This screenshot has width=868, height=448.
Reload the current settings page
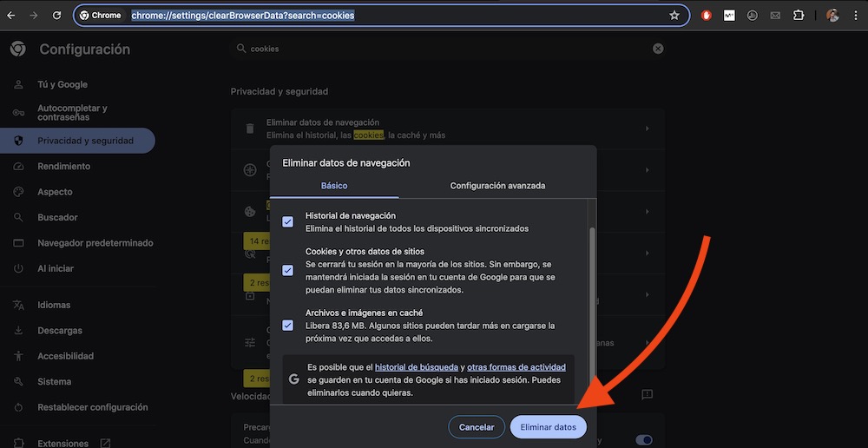tap(56, 16)
